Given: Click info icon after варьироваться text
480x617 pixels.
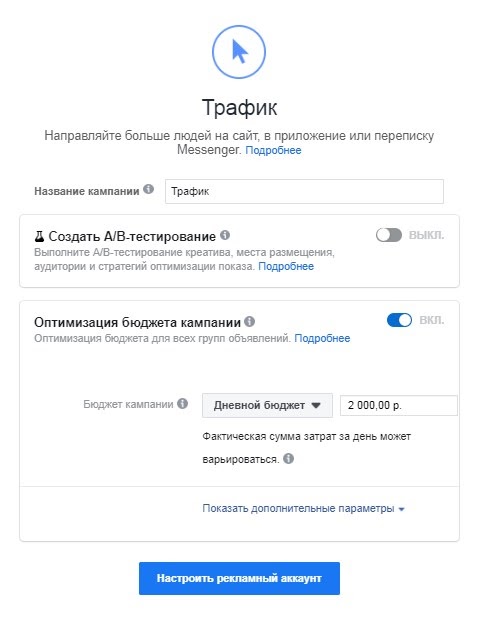Looking at the screenshot, I should 288,458.
